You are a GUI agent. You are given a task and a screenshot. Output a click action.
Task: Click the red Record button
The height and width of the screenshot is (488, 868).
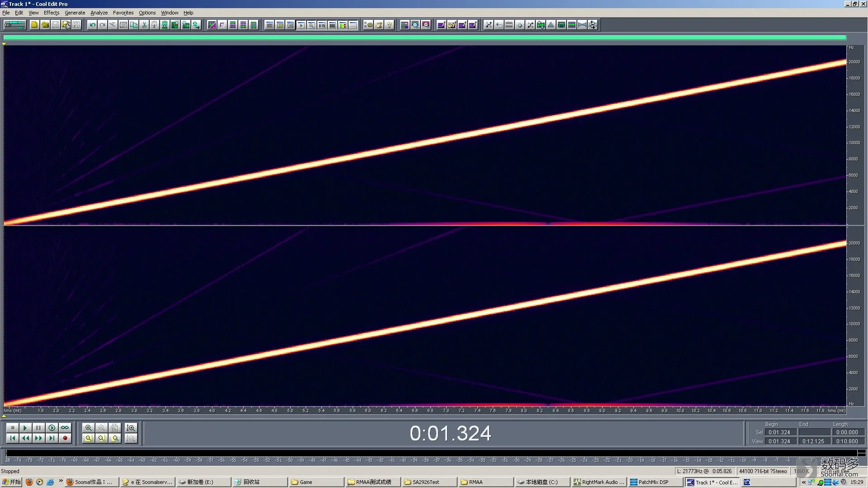coord(65,438)
